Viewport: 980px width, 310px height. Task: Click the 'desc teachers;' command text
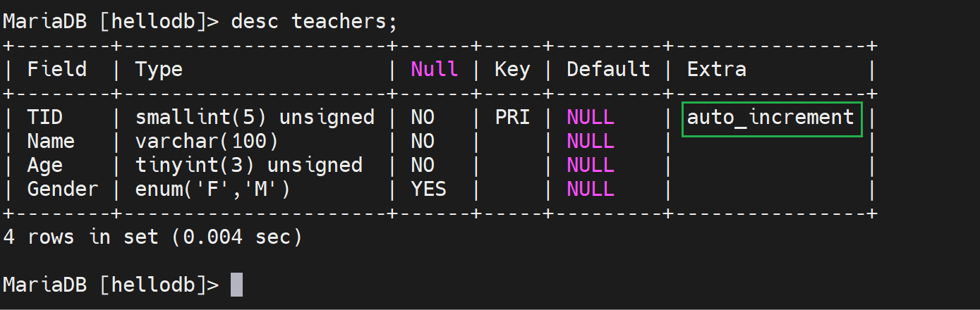point(314,21)
